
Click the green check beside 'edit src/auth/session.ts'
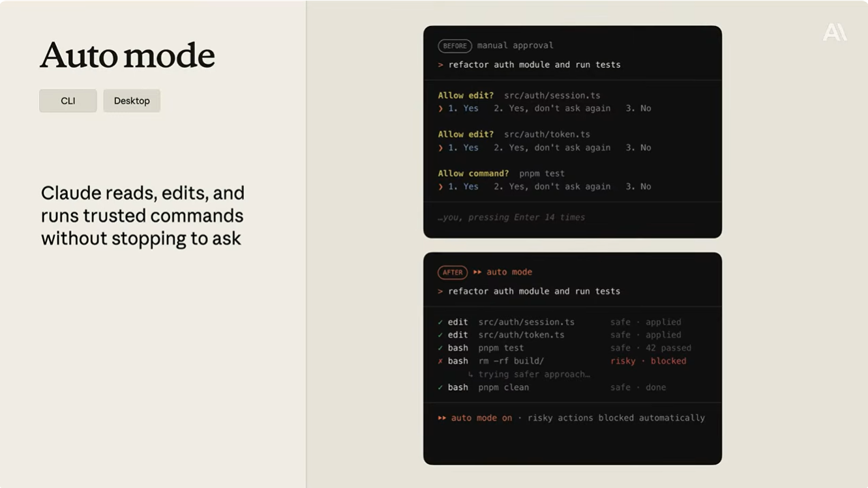click(x=441, y=322)
